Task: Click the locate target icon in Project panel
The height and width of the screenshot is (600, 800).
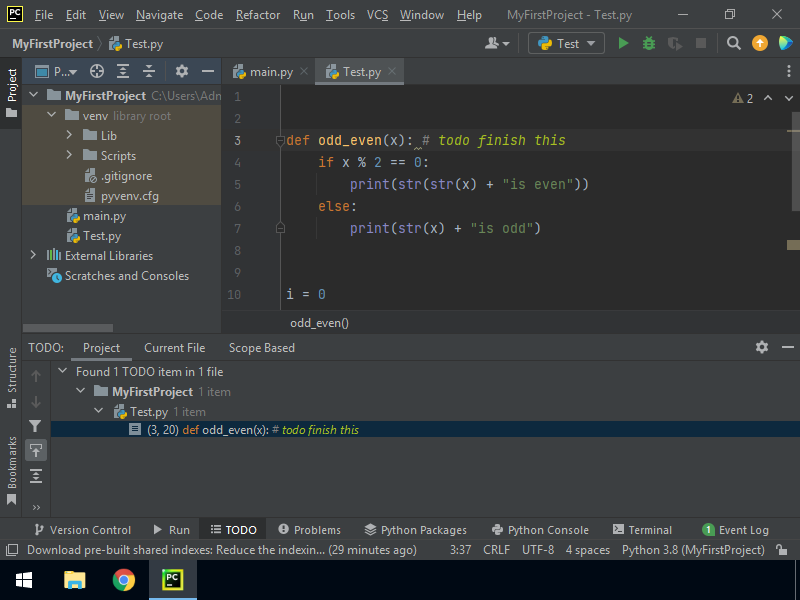Action: [x=97, y=71]
